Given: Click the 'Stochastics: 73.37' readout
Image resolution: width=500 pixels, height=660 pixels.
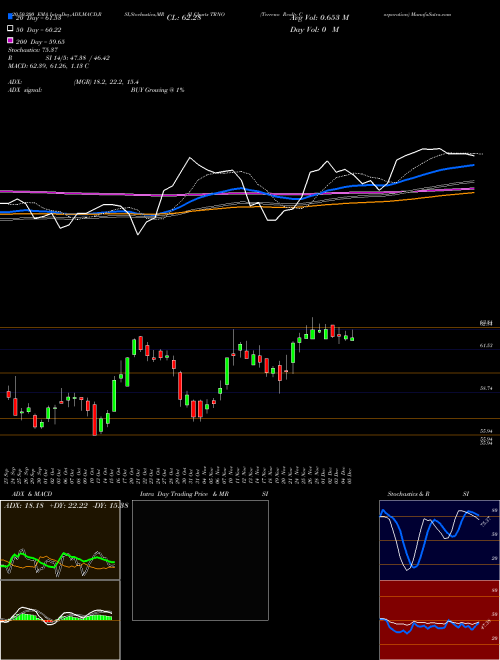Looking at the screenshot, I should click(x=33, y=50).
